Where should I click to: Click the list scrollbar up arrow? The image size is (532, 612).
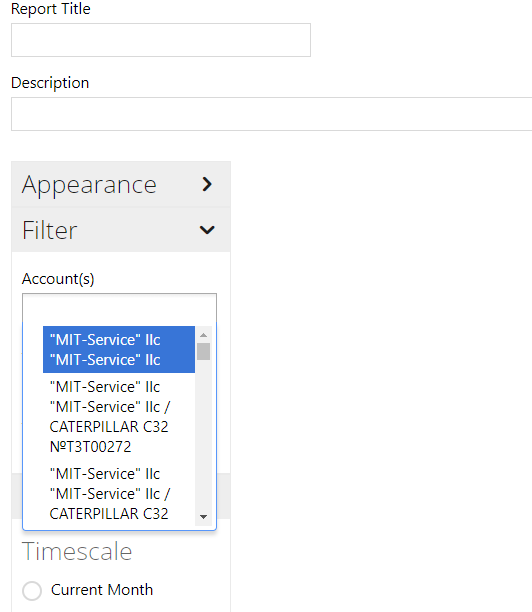pos(203,335)
